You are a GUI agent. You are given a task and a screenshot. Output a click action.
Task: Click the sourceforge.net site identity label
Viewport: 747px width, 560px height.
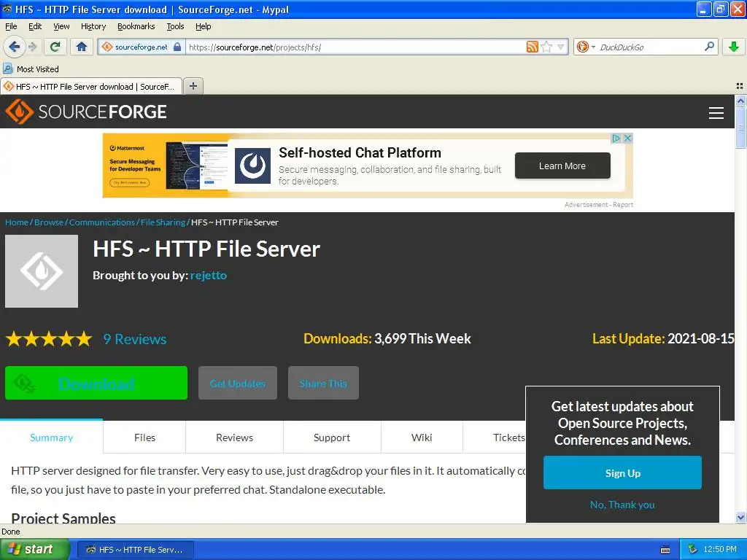[x=141, y=47]
